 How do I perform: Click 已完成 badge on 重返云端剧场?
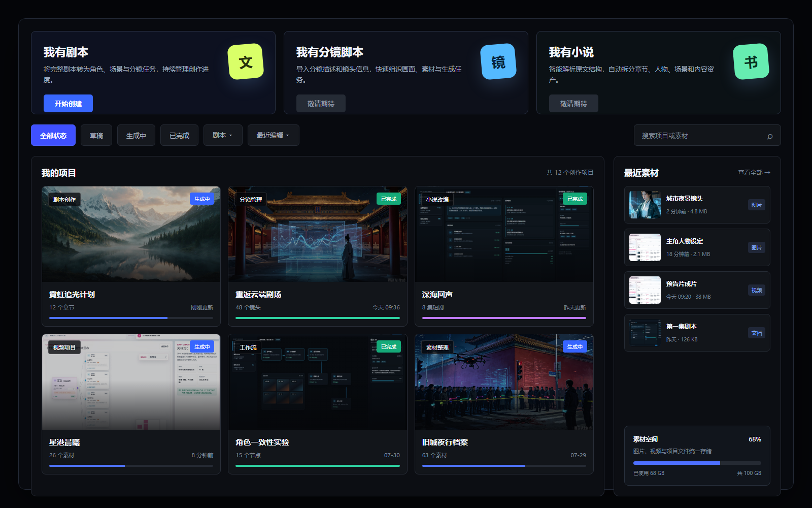pos(389,199)
